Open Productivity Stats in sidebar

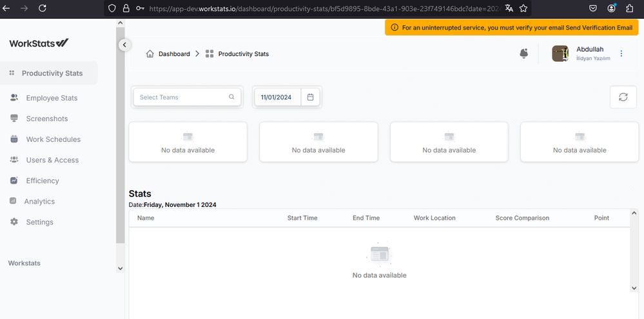[x=49, y=73]
